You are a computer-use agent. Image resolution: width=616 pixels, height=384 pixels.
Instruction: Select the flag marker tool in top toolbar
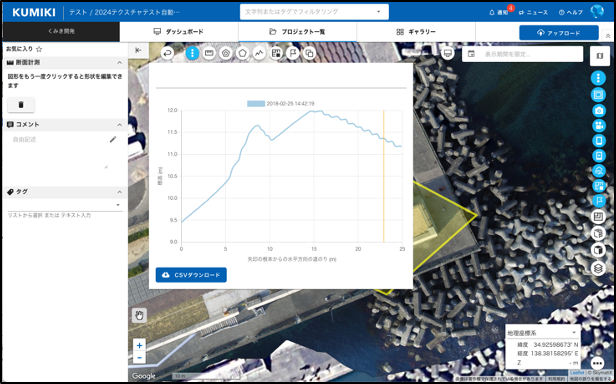pos(293,53)
